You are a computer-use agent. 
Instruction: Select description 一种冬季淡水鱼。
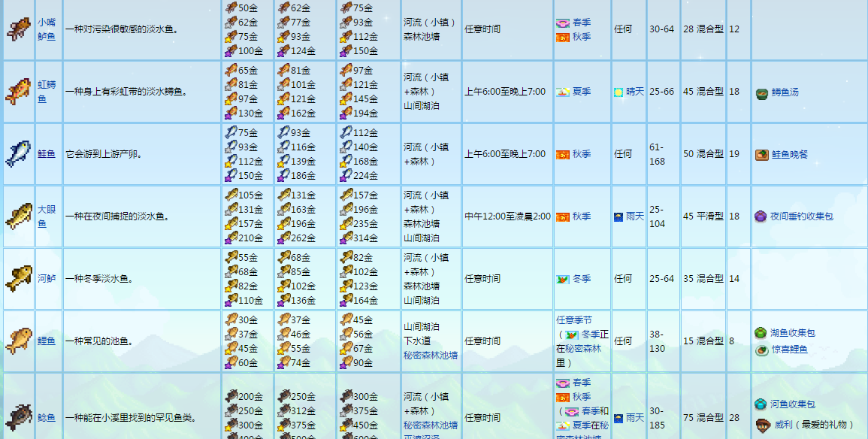[100, 278]
